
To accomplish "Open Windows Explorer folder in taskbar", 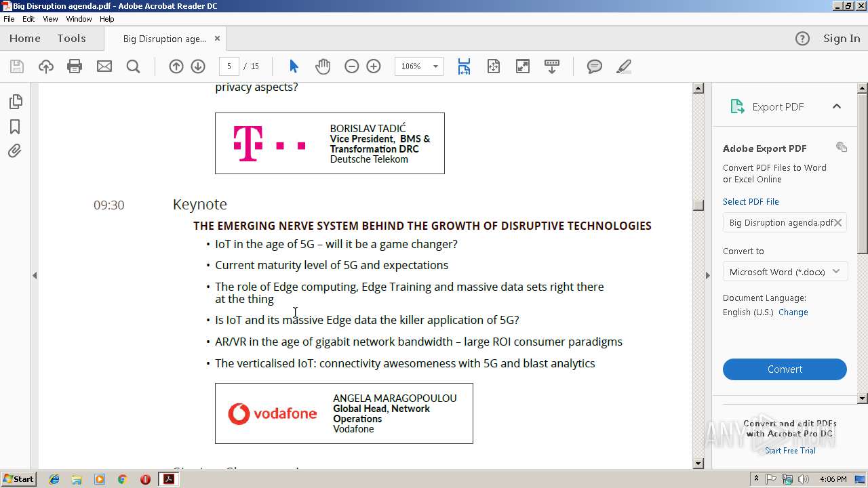I will point(77,479).
